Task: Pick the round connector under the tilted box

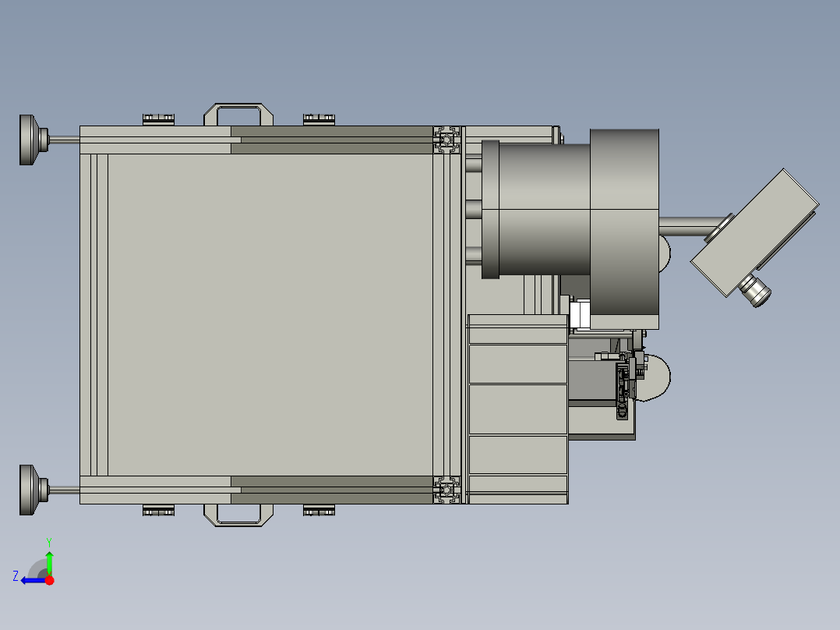Action: (755, 291)
